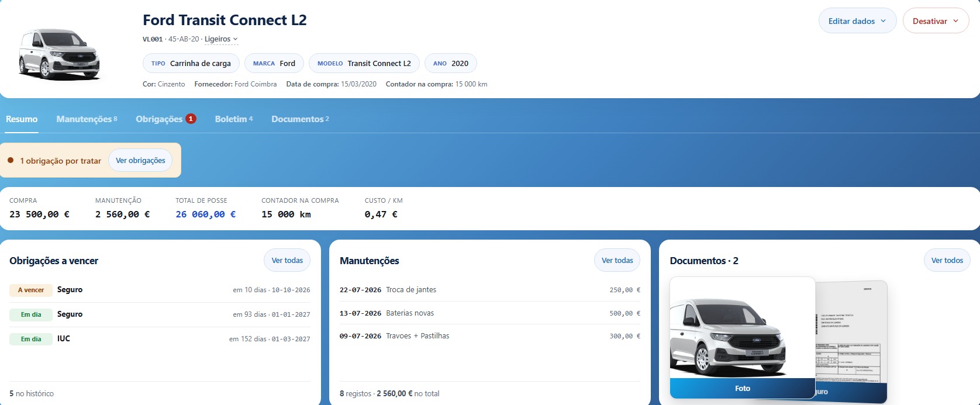Open the Baterias novas maintenance entry
Image resolution: width=980 pixels, height=405 pixels.
coord(490,313)
